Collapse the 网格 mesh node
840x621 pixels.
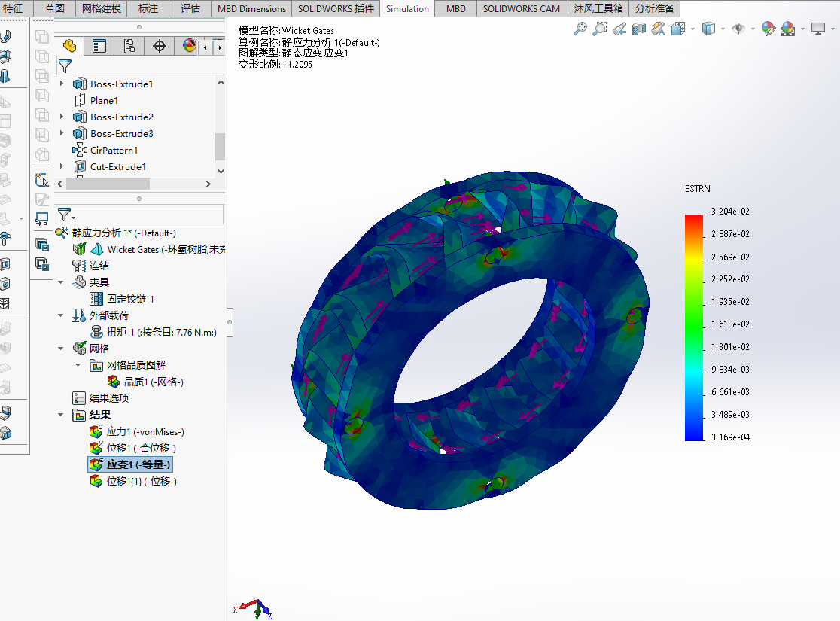pos(60,349)
